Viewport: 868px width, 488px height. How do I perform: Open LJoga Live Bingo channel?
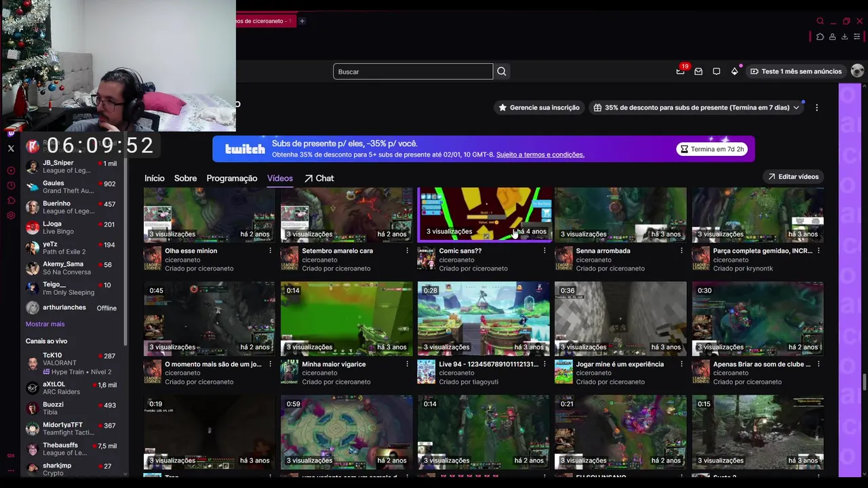pyautogui.click(x=71, y=228)
